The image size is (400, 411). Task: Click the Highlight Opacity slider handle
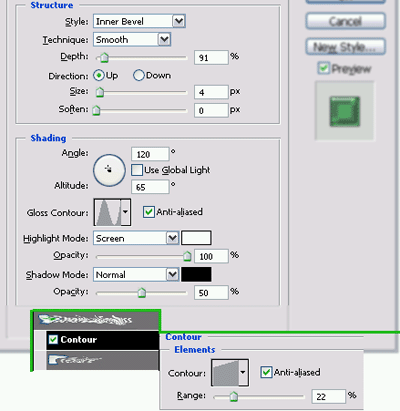click(x=187, y=256)
